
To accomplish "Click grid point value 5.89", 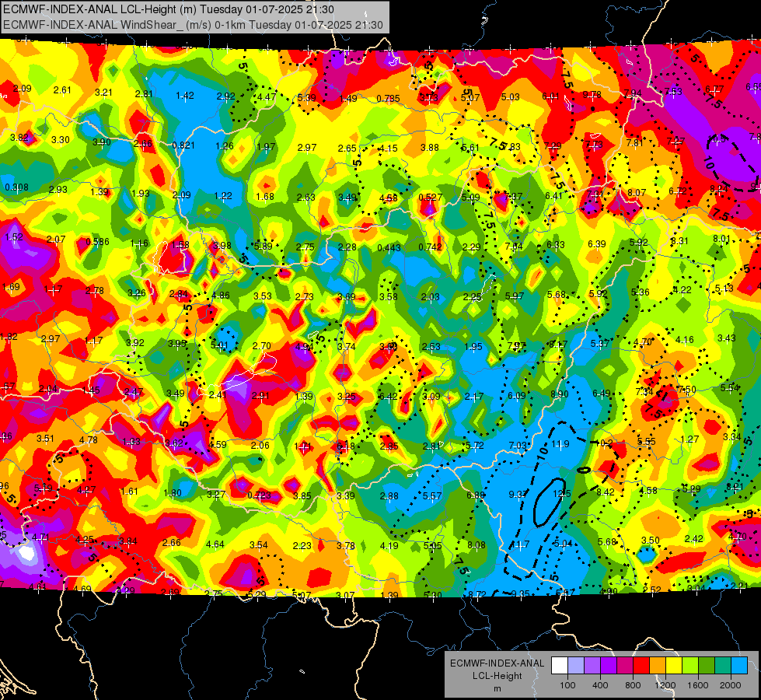I will tap(263, 247).
